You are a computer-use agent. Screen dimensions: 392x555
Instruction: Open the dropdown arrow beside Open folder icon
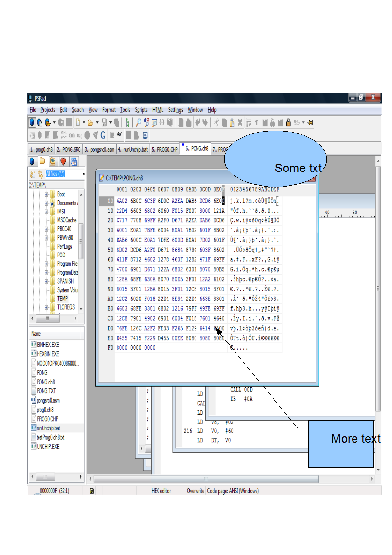(x=97, y=123)
